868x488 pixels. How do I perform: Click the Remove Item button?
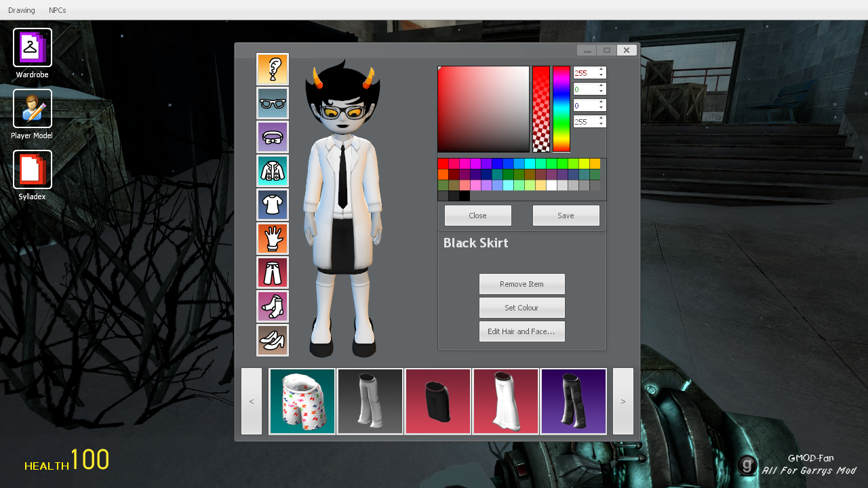(x=522, y=284)
